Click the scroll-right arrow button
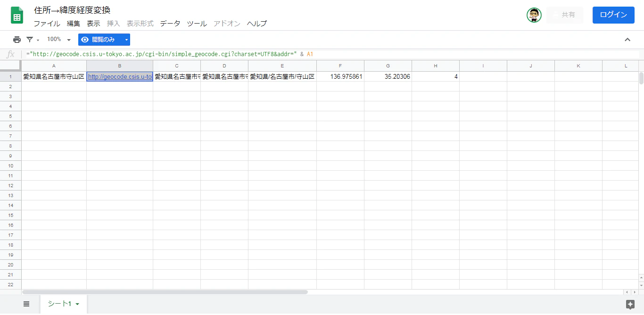This screenshot has height=315, width=644. pyautogui.click(x=634, y=292)
